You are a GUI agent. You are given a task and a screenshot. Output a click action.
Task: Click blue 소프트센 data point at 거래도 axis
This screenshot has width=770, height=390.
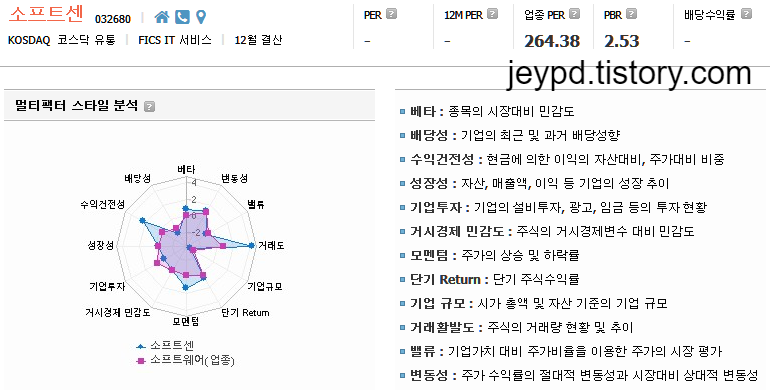[x=252, y=245]
